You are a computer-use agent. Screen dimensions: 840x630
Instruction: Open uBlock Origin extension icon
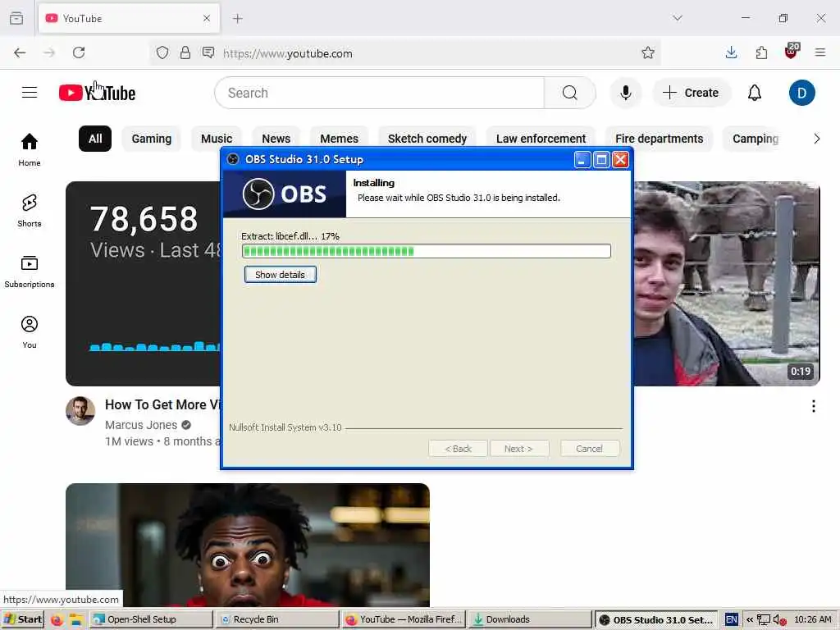pyautogui.click(x=792, y=52)
